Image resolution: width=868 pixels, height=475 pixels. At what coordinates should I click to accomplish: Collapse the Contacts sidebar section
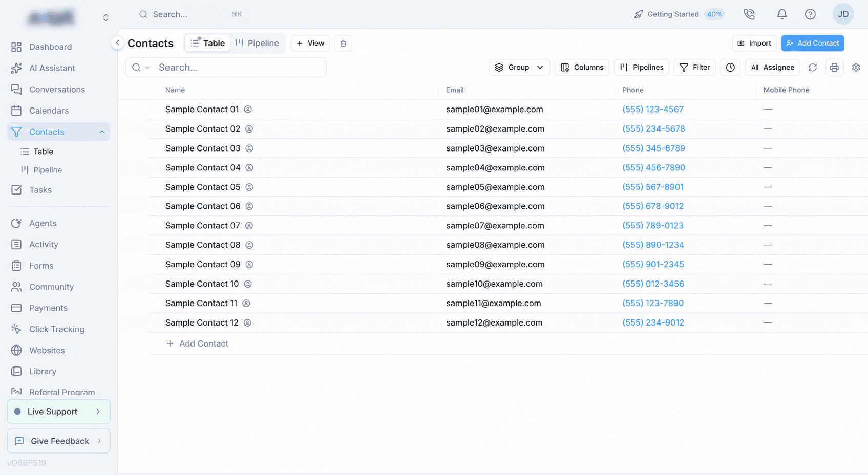point(102,132)
